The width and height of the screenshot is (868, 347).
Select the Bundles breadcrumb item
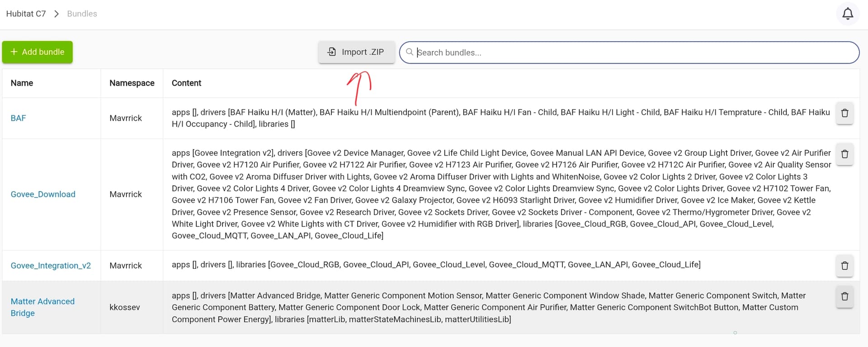[x=82, y=14]
